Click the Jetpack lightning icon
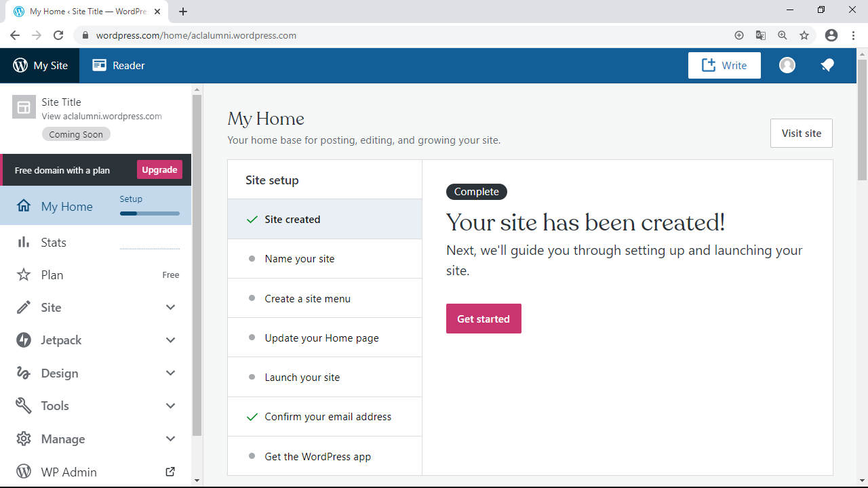Image resolution: width=868 pixels, height=488 pixels. [24, 340]
